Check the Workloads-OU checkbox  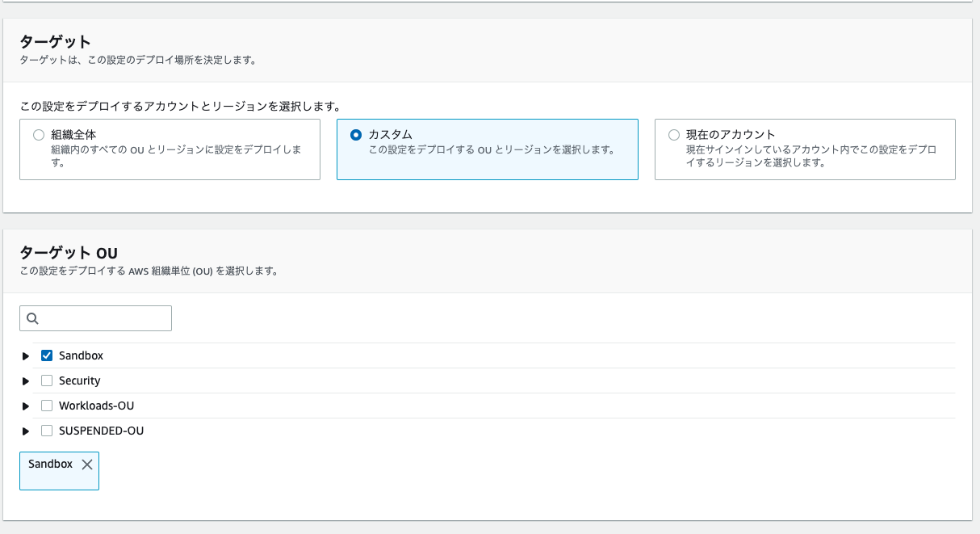47,405
